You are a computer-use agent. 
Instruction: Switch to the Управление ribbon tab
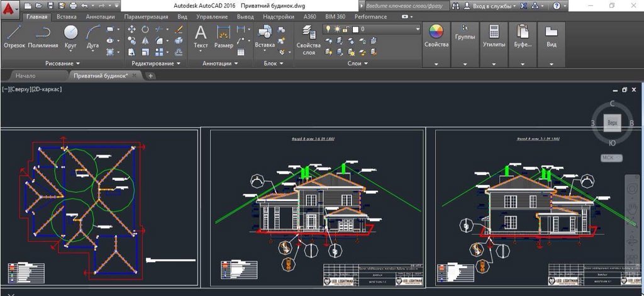[212, 17]
